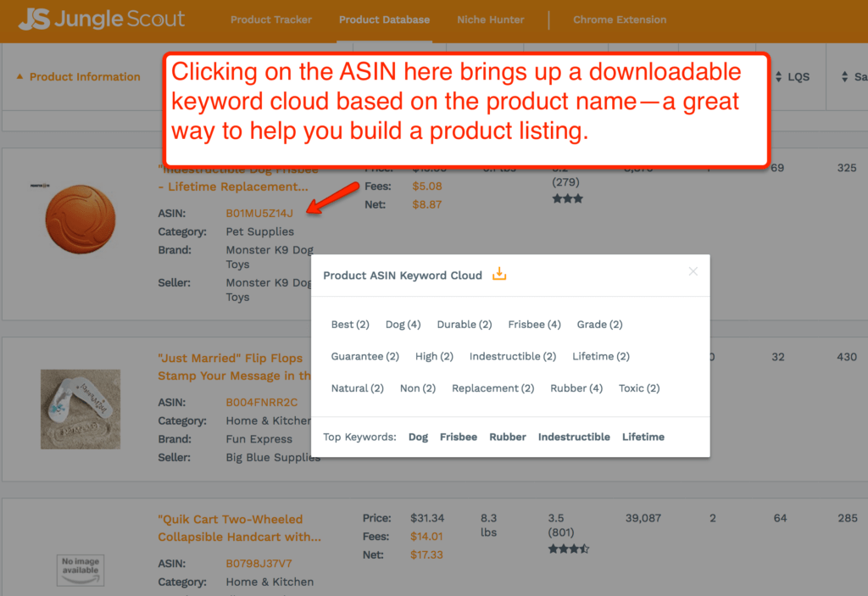The height and width of the screenshot is (596, 868).
Task: Switch to the Niche Hunter tab
Action: 490,19
